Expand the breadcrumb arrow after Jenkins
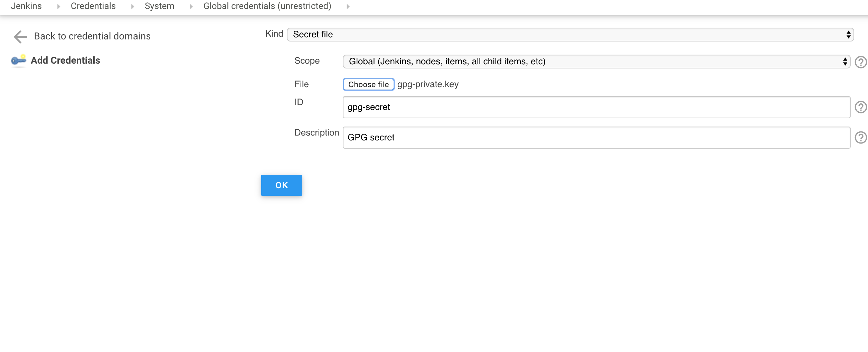Image resolution: width=868 pixels, height=352 pixels. [58, 7]
